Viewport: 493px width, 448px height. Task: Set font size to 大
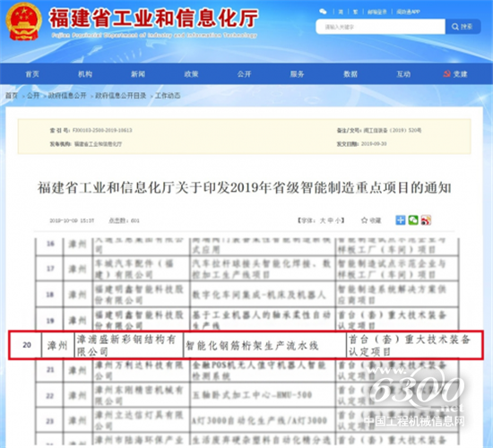323,220
